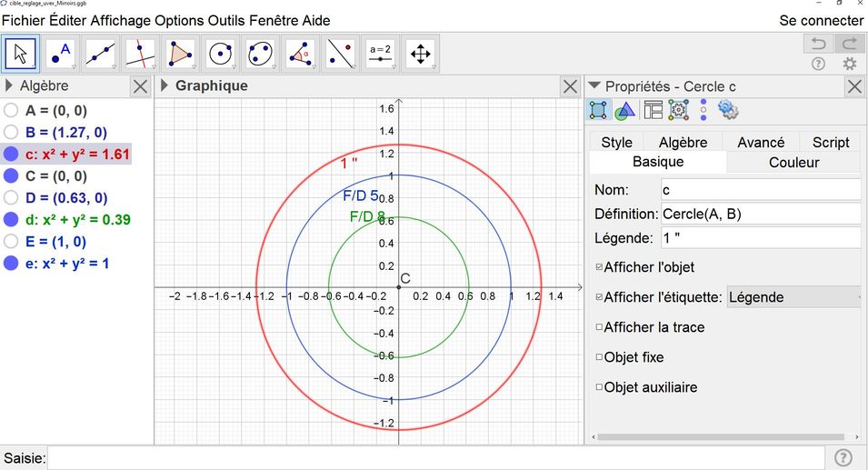Select the Polygon tool
Screen dimensions: 868x470
pos(180,55)
